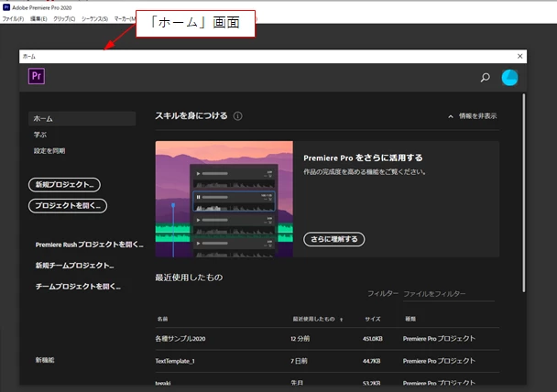Click the 7 日前 cell
Viewport: 557px width, 392px height.
pyautogui.click(x=299, y=361)
